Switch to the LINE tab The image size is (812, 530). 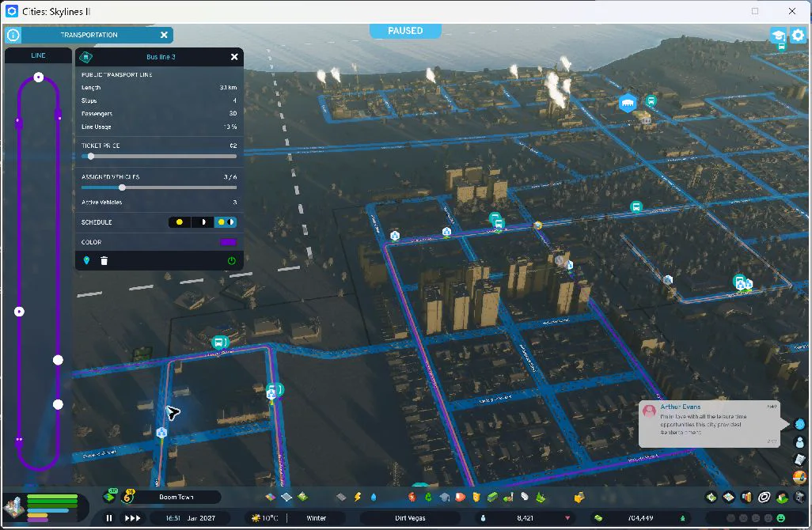coord(38,55)
